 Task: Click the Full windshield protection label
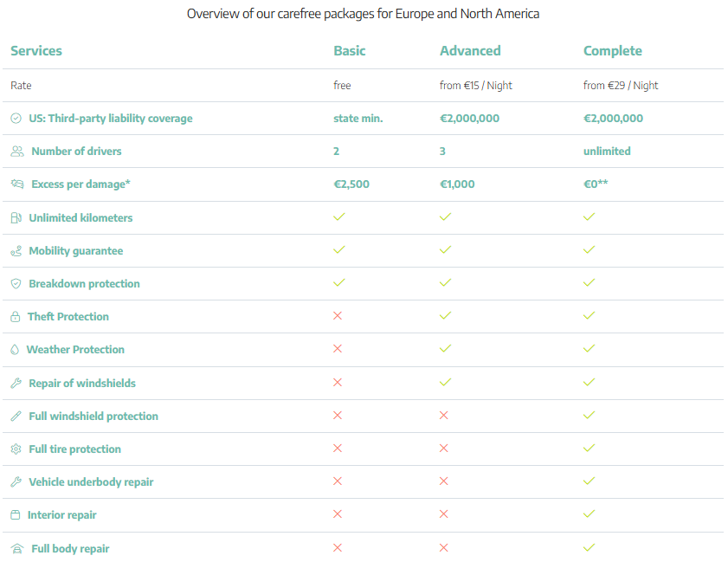click(x=93, y=417)
